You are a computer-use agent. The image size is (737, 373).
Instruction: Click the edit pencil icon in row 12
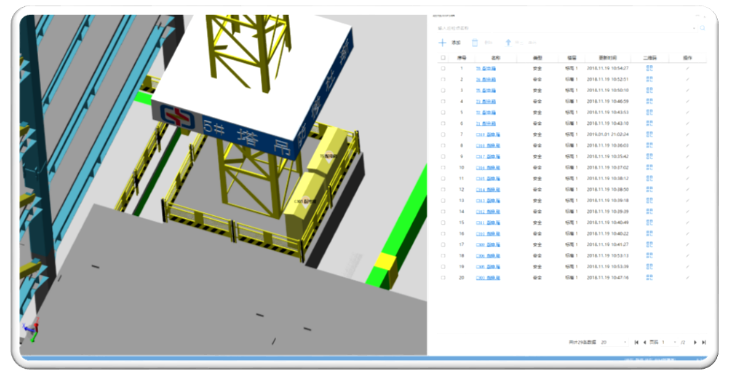coord(688,190)
